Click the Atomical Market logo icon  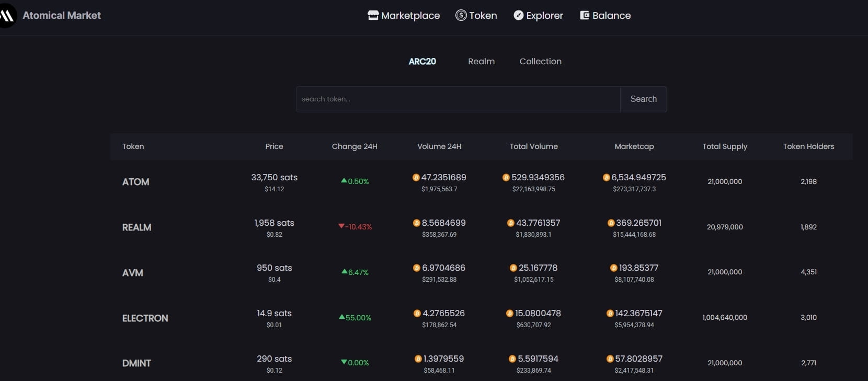coord(7,15)
